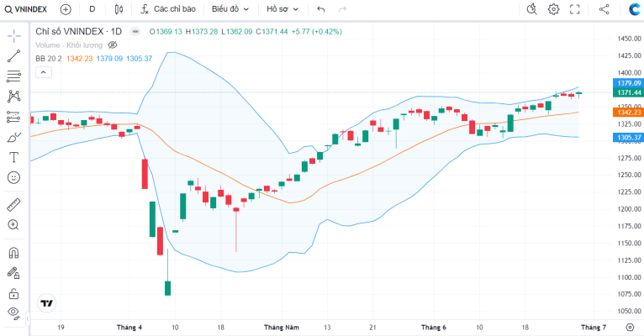Select the BB 20 2 indicator label
The image size is (644, 336).
click(49, 59)
